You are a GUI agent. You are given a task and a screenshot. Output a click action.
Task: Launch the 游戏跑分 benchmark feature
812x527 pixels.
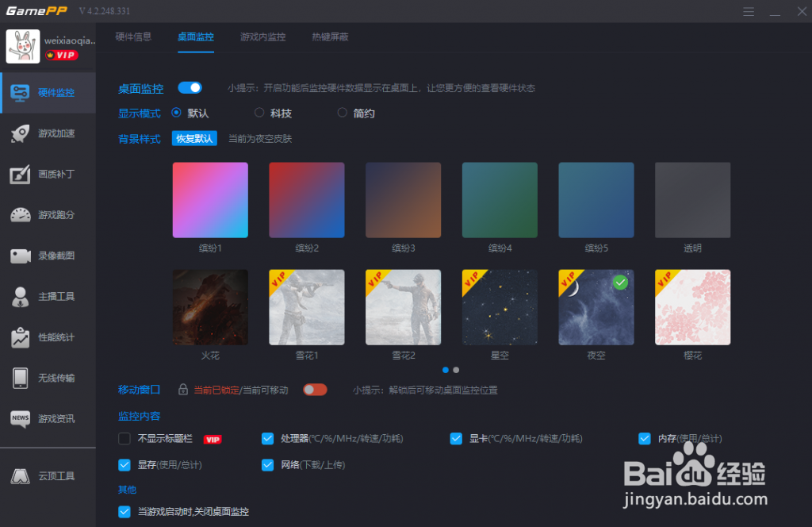pyautogui.click(x=48, y=215)
